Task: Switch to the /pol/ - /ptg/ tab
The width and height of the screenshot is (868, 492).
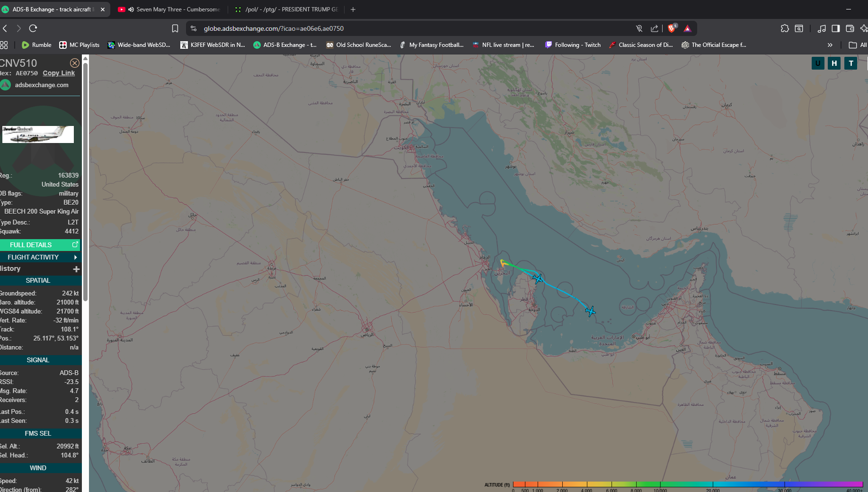Action: tap(287, 9)
